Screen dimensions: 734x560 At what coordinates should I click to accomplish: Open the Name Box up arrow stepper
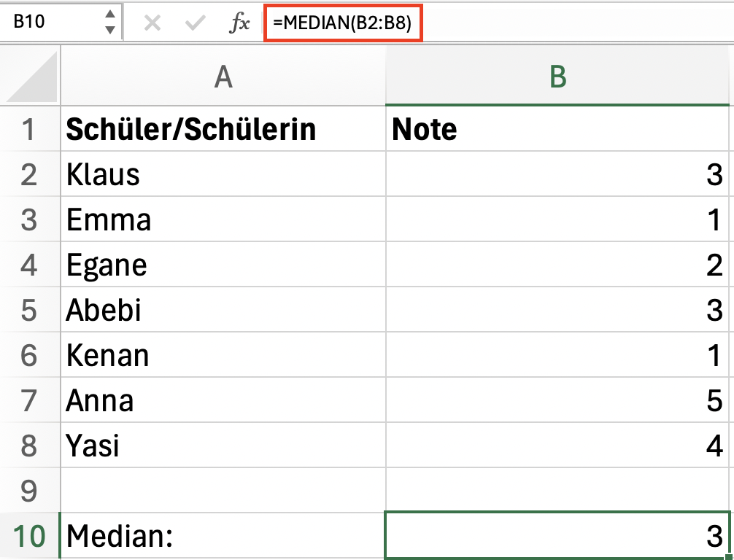pyautogui.click(x=110, y=14)
